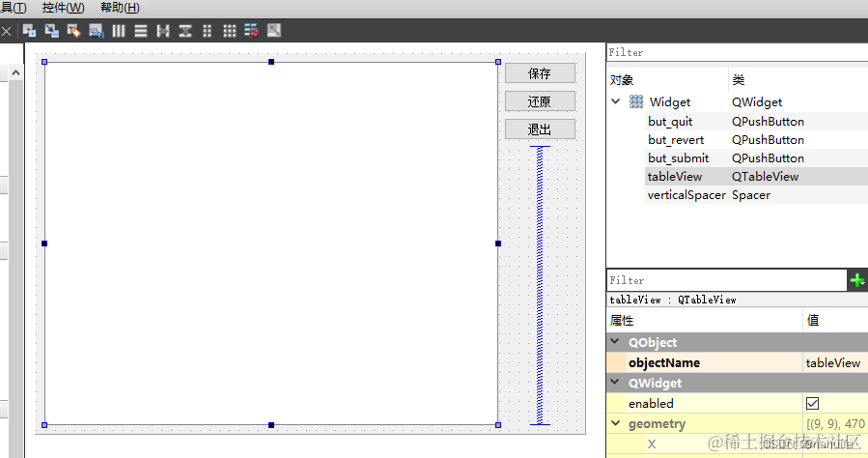Click QPushButton class in but_quit row
Screen dimensions: 868x458
coord(768,122)
